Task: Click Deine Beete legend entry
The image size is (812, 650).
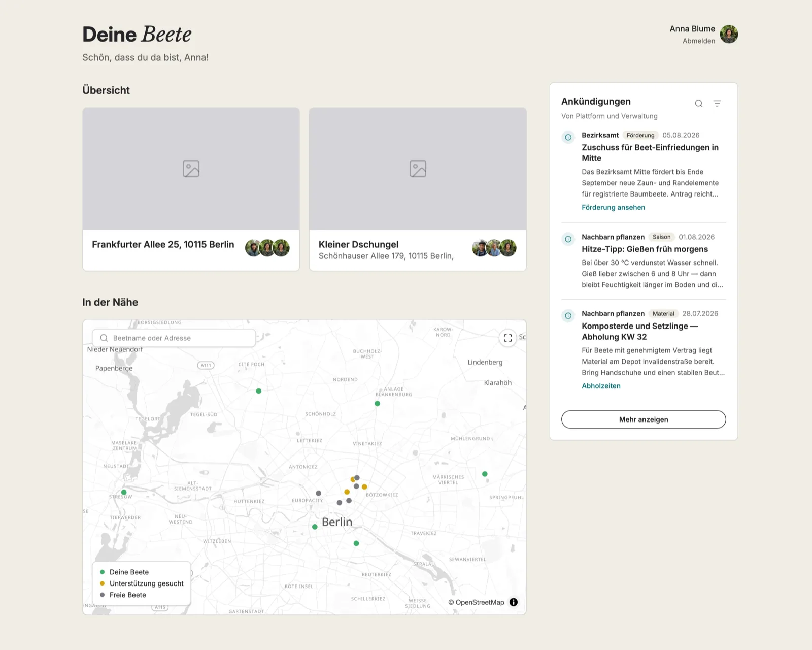Action: pos(124,572)
